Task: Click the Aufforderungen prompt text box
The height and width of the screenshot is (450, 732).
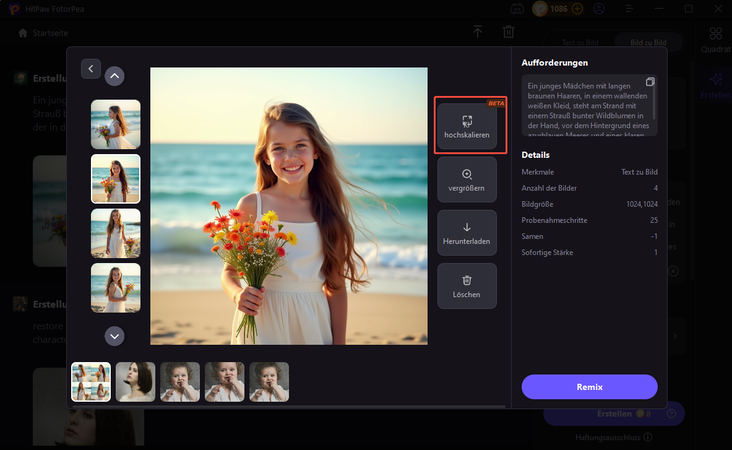Action: [589, 105]
